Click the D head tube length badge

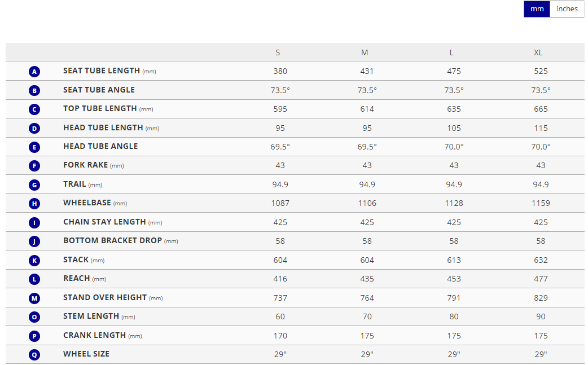click(34, 128)
